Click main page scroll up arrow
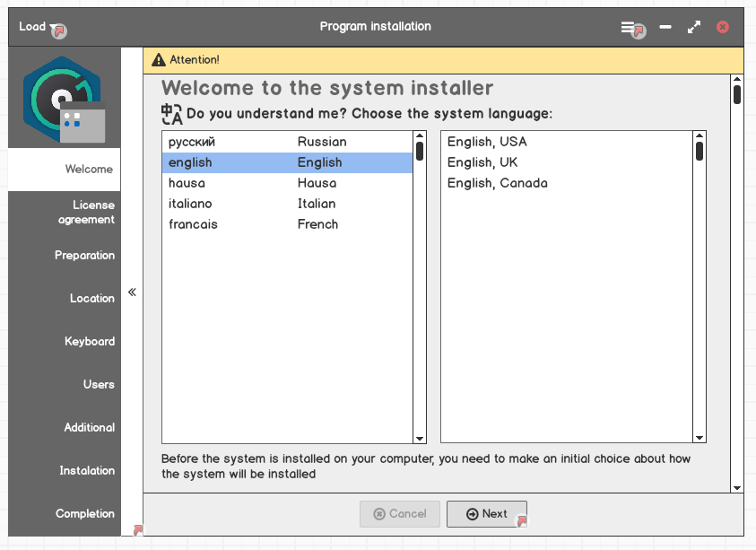The width and height of the screenshot is (756, 550). tap(736, 79)
